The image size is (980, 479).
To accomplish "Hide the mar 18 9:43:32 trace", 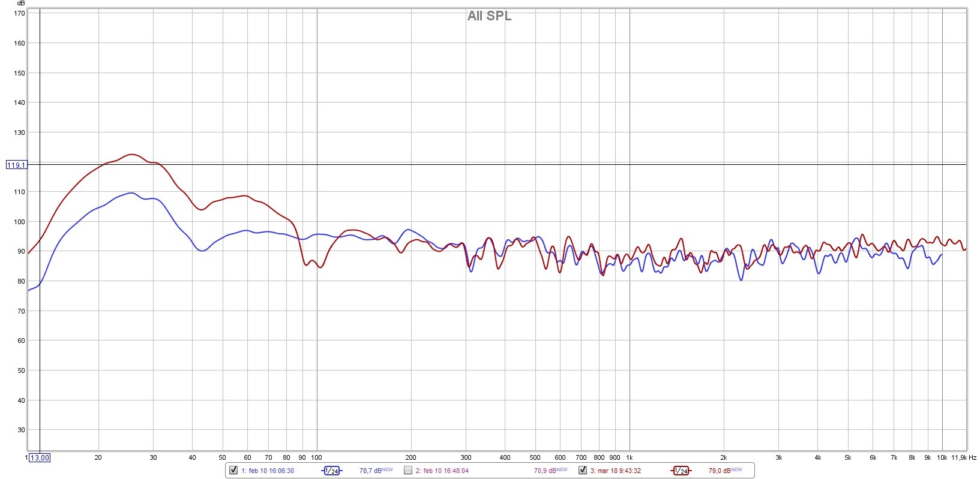I will (582, 470).
